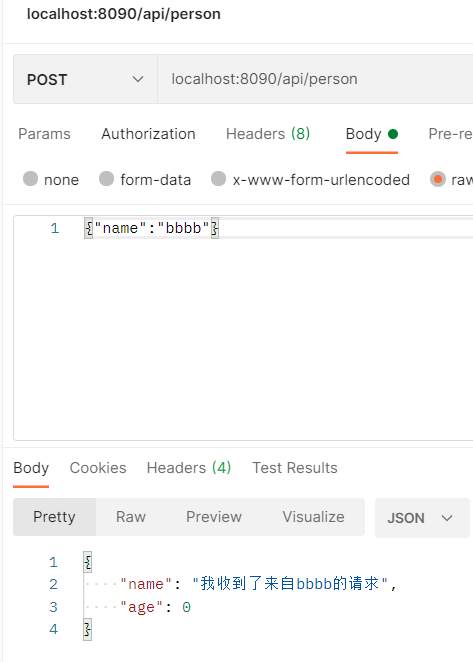Show the response Preview view
Image resolution: width=473 pixels, height=662 pixels.
pyautogui.click(x=214, y=517)
